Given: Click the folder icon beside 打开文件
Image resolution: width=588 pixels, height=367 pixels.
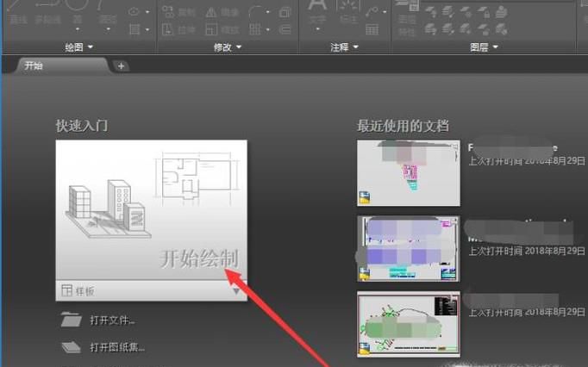Looking at the screenshot, I should click(70, 320).
